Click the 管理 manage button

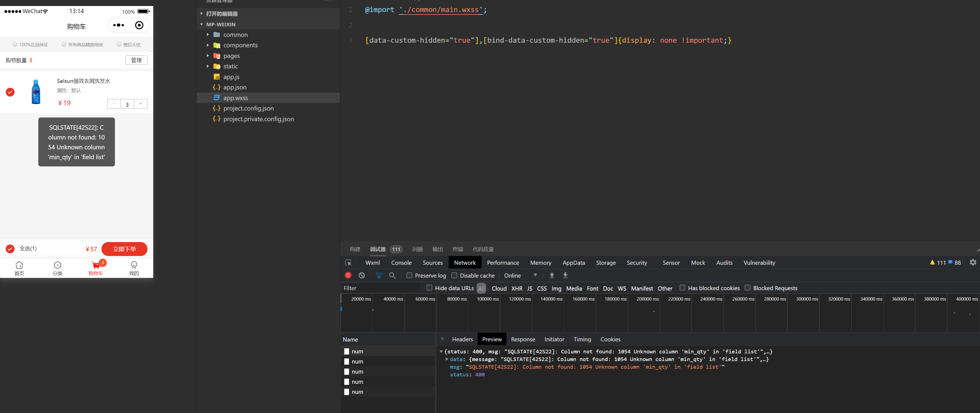(x=136, y=60)
